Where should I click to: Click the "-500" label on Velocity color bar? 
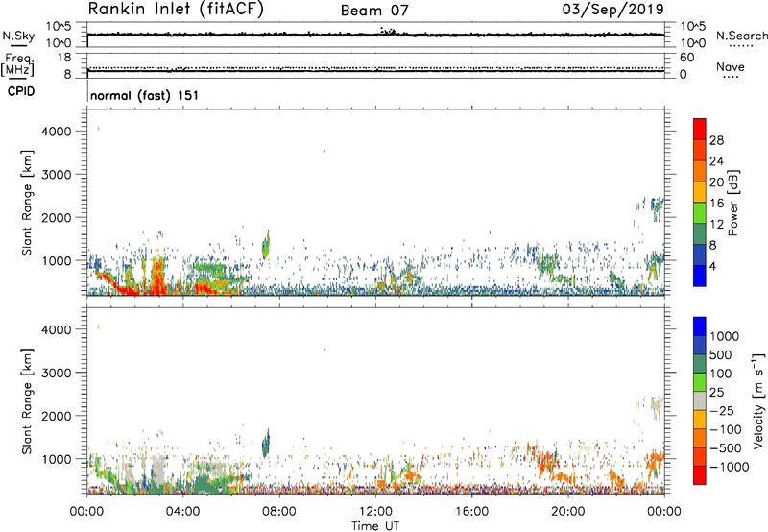tap(728, 447)
